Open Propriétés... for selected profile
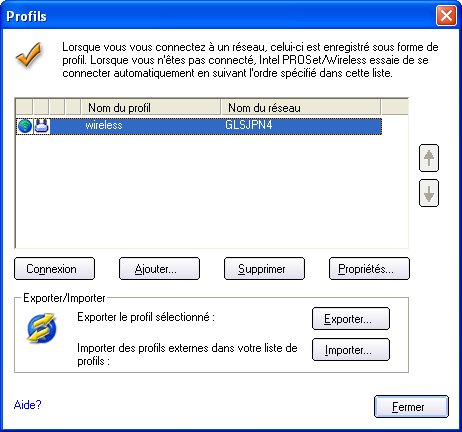The height and width of the screenshot is (432, 462). tap(369, 268)
